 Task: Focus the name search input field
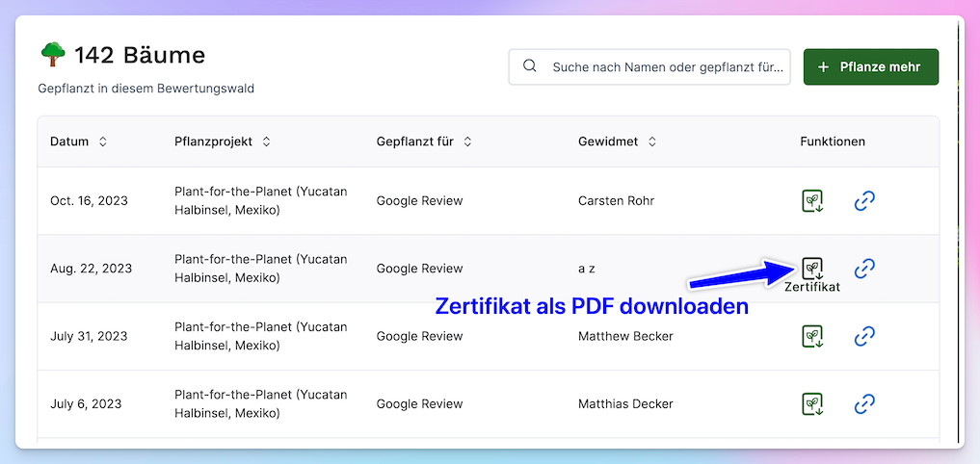coord(667,67)
